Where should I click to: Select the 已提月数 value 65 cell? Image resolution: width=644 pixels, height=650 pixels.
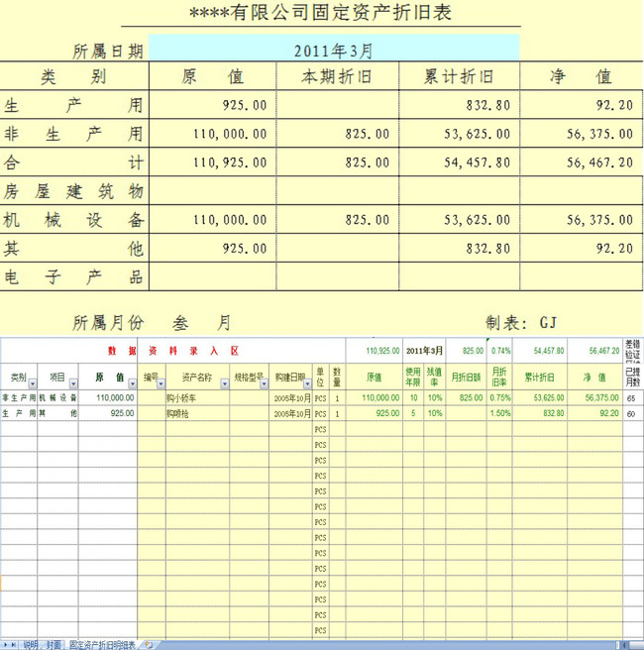[x=632, y=398]
